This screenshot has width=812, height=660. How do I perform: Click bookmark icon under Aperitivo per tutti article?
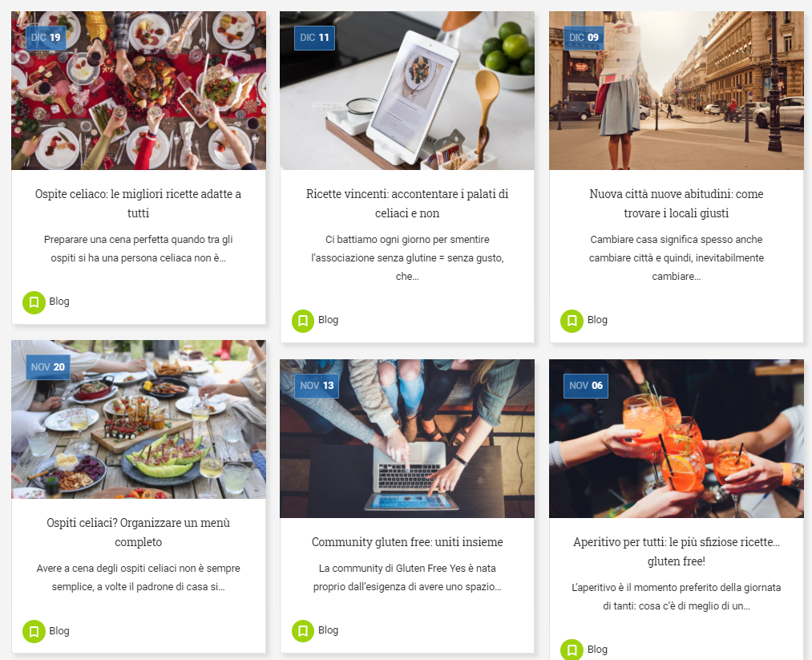coord(572,650)
